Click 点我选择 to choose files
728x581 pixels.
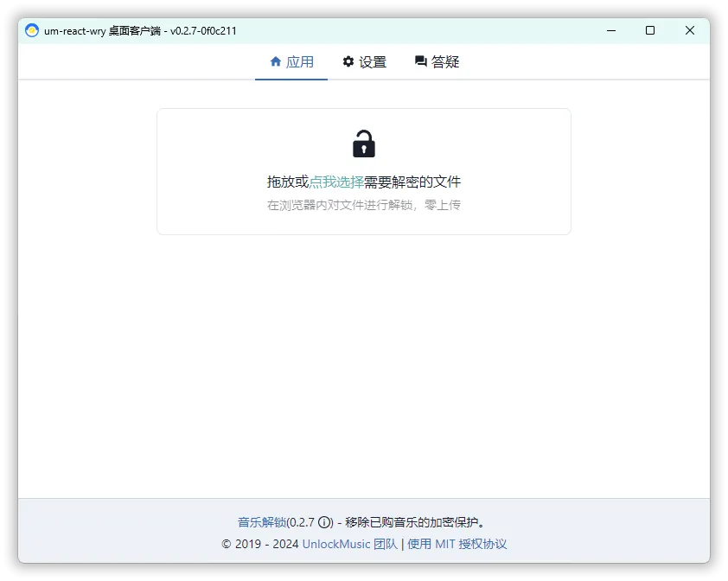click(339, 182)
